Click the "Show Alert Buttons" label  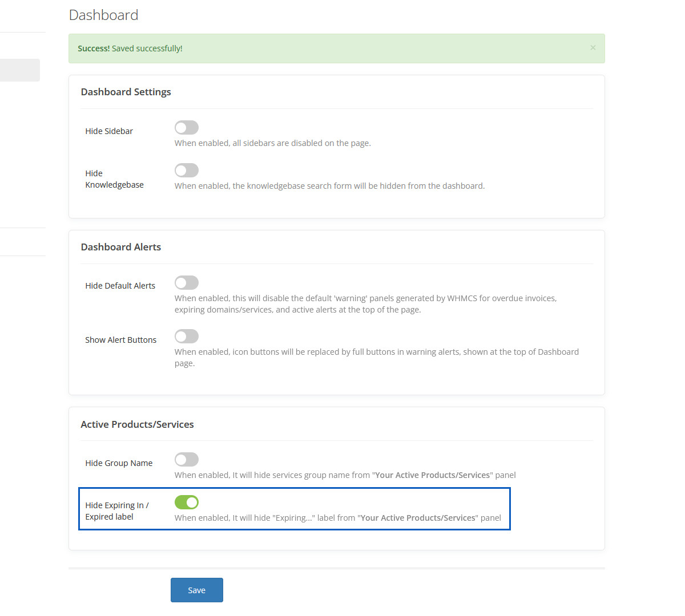pyautogui.click(x=120, y=340)
